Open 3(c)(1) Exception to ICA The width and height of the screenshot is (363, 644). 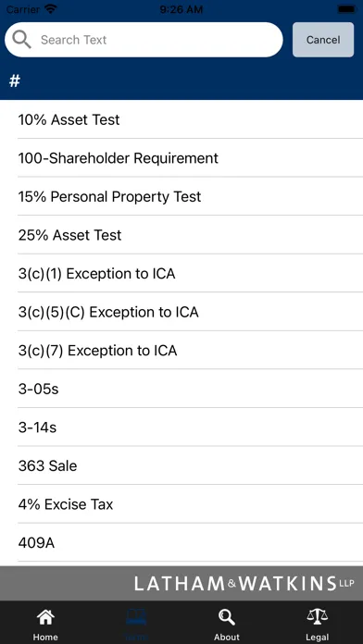tap(181, 273)
